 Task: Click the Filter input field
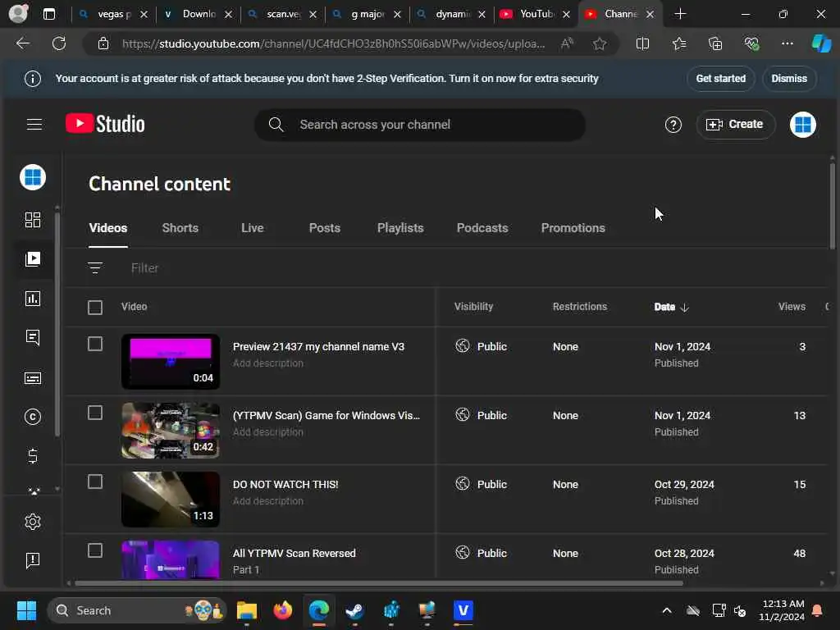click(x=144, y=268)
